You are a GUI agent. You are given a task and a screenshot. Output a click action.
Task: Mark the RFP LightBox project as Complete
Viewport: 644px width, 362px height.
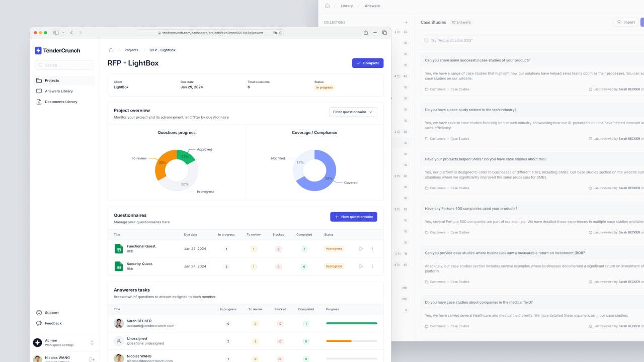(x=368, y=63)
